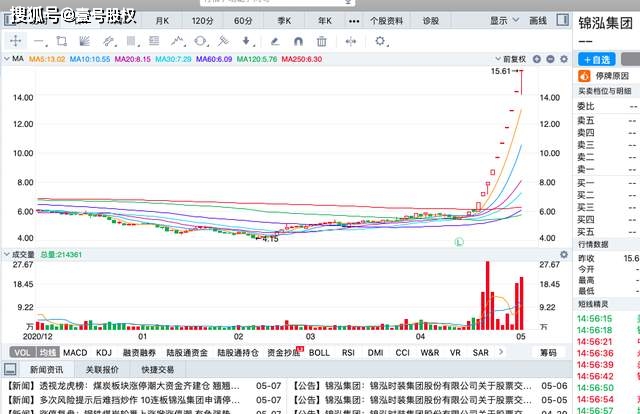Image resolution: width=640 pixels, height=414 pixels.
Task: Select the 陆股通资金 indicator
Action: 187,353
